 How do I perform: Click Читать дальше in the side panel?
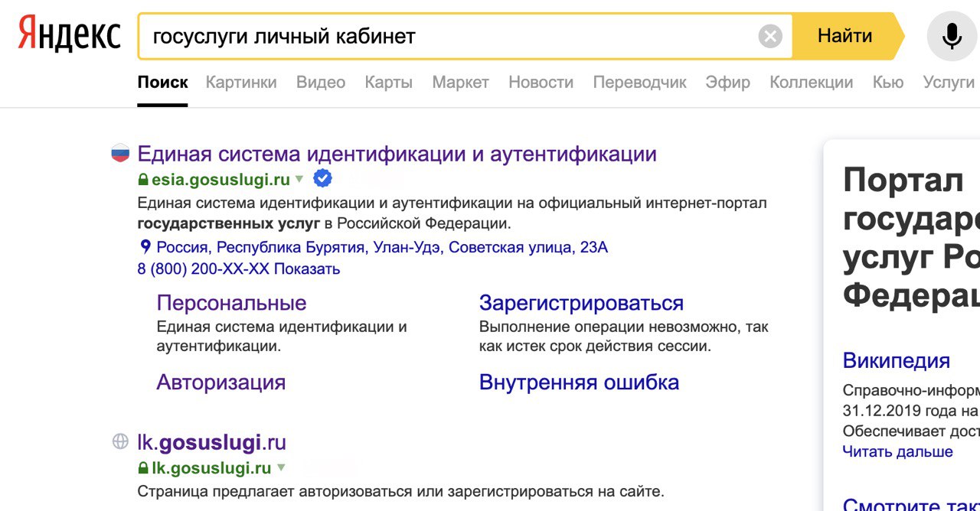click(898, 451)
